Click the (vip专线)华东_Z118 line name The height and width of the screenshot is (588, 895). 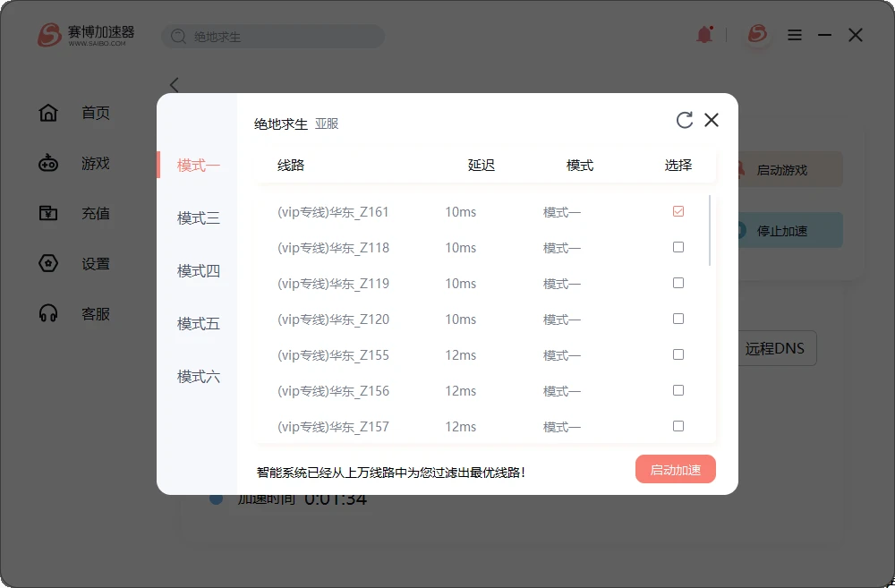point(333,248)
